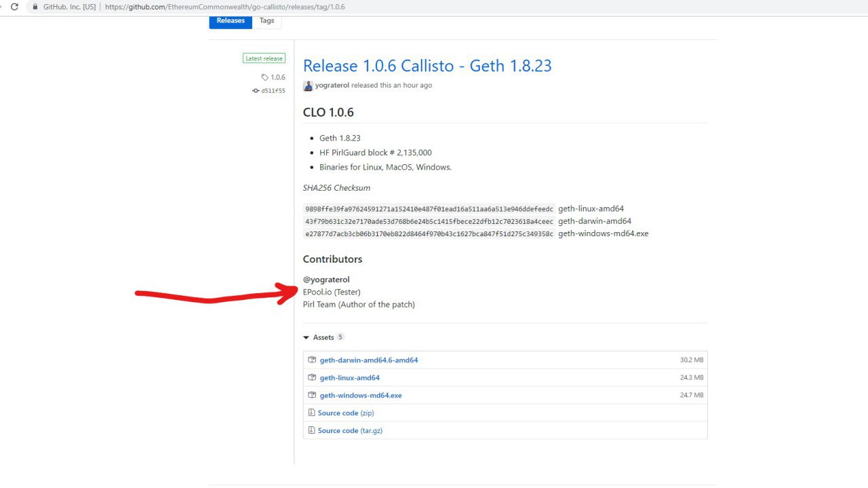Click package icon for geth-linux-amd64 asset

312,377
